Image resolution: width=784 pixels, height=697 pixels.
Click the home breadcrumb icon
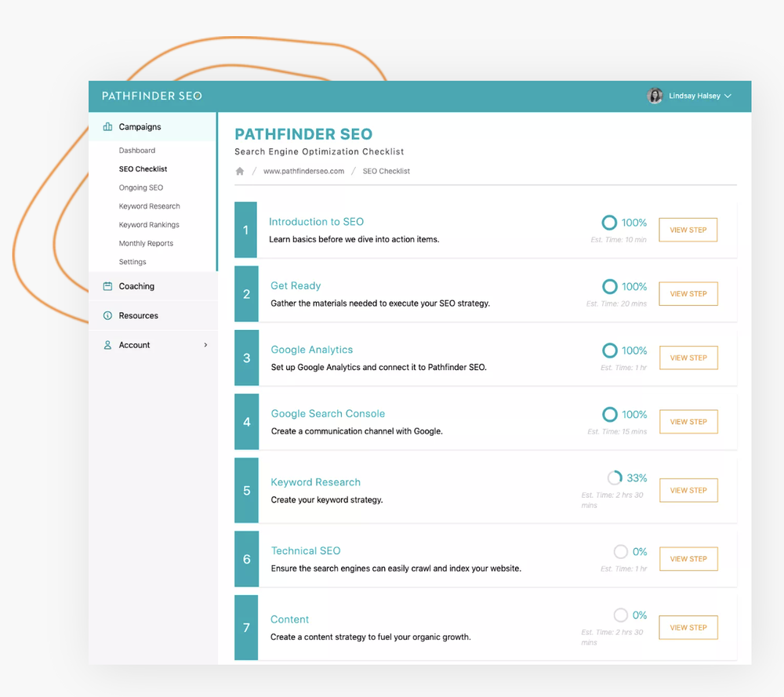[240, 171]
